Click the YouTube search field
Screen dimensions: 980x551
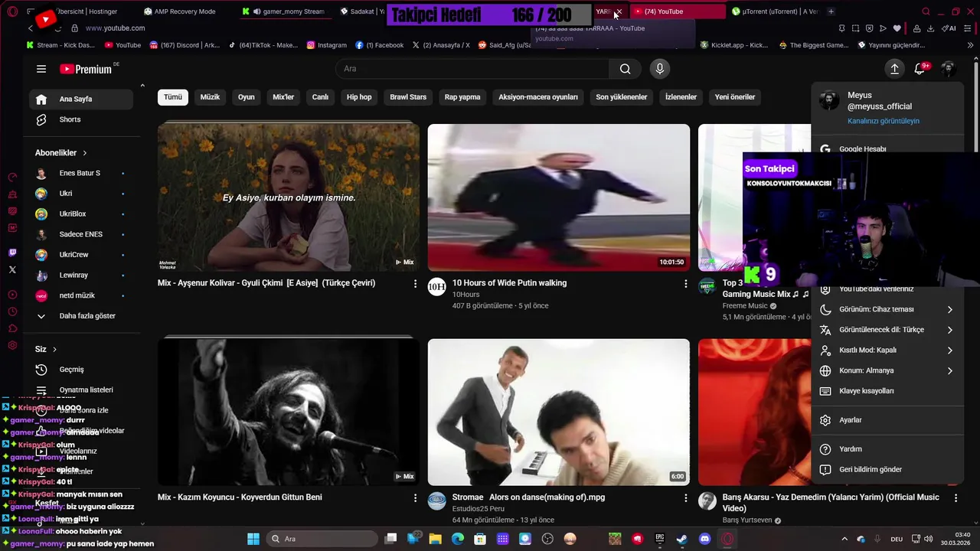click(x=472, y=69)
